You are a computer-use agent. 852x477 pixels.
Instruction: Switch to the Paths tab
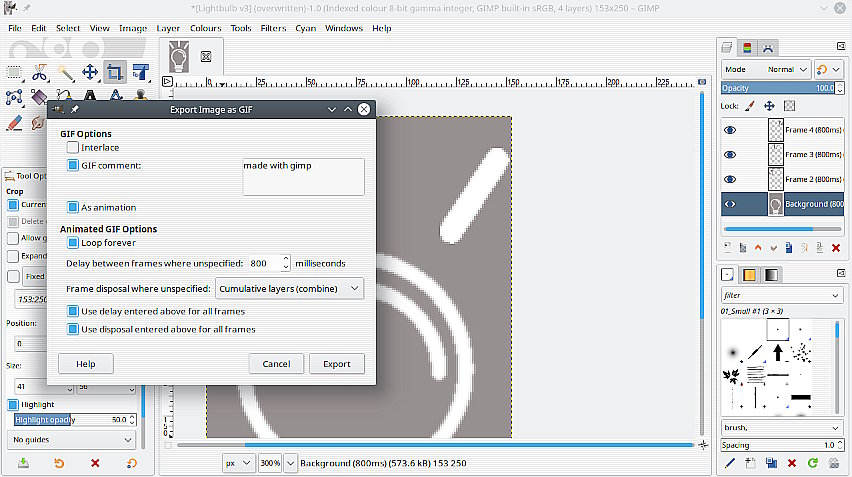click(x=767, y=48)
